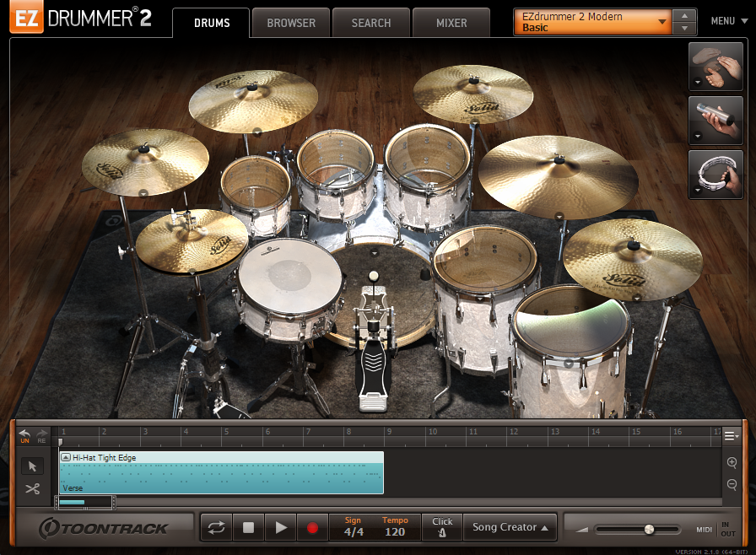Click the song track overview scrollbar
Image resolution: width=756 pixels, height=555 pixels.
pyautogui.click(x=85, y=503)
